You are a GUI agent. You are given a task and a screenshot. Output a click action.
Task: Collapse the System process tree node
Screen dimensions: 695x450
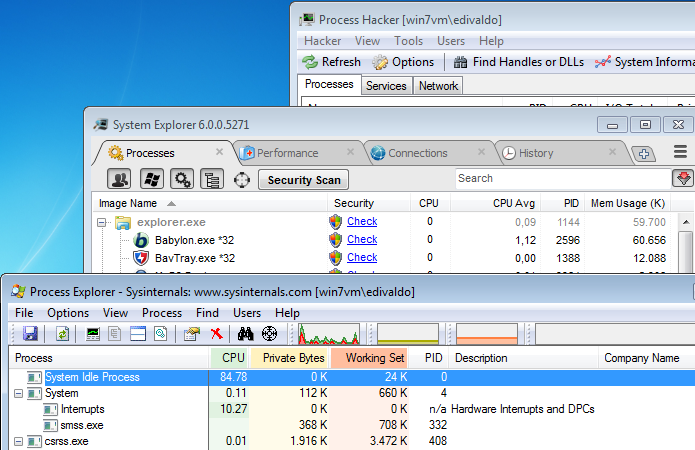click(18, 393)
